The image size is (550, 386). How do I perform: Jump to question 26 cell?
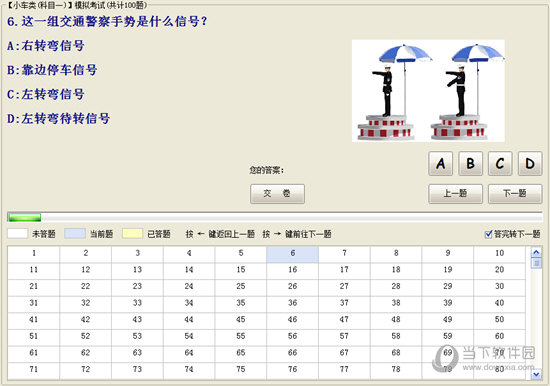[293, 287]
